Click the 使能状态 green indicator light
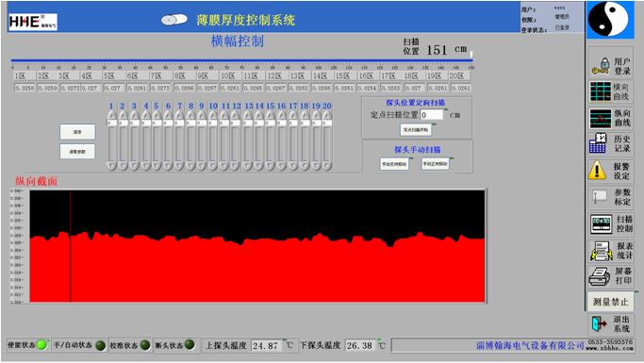The height and width of the screenshot is (363, 644). click(x=41, y=345)
